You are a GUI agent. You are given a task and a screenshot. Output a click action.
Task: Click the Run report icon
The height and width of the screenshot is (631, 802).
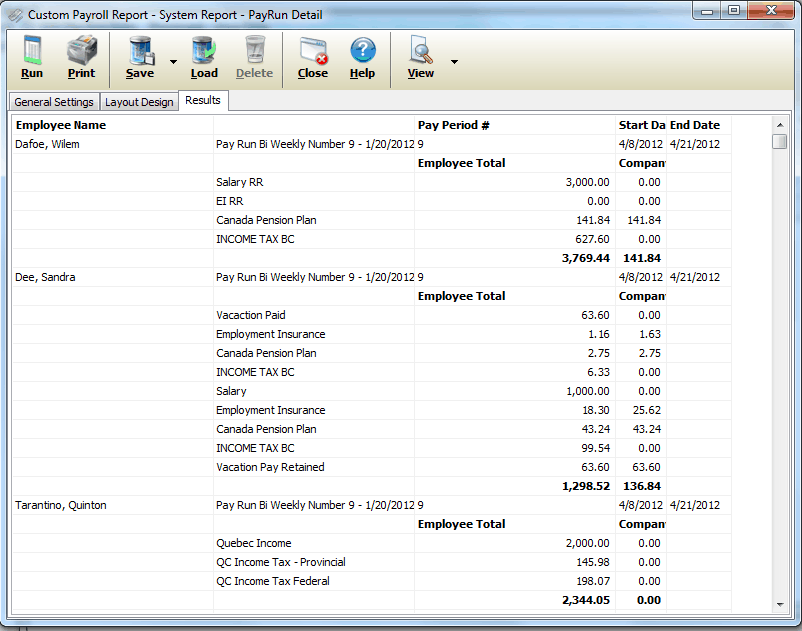point(31,57)
